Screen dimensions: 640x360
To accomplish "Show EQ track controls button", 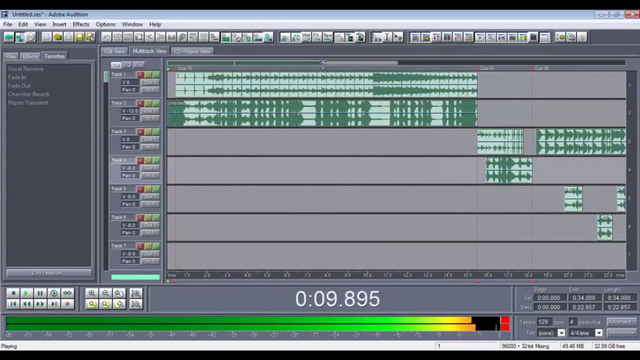I will coord(127,65).
